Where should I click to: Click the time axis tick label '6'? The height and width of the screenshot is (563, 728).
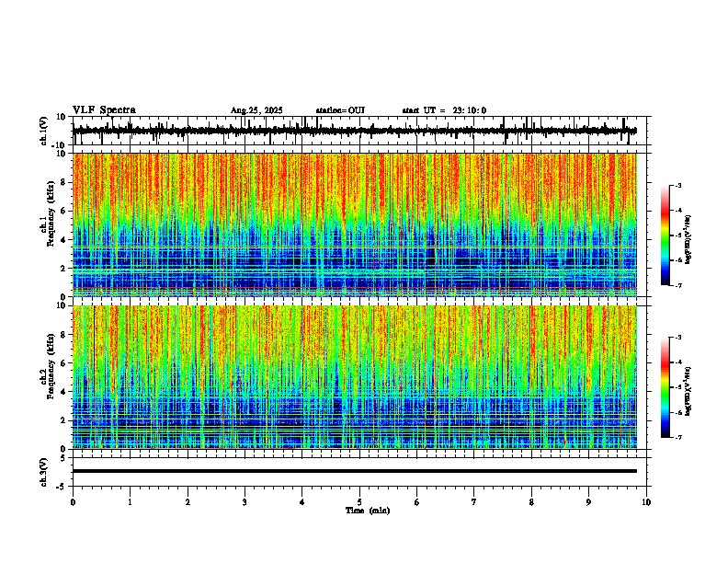point(417,502)
